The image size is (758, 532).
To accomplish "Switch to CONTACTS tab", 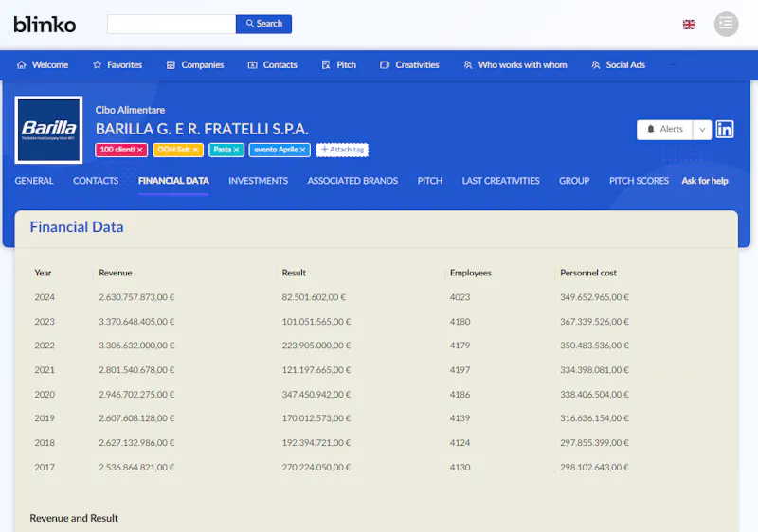I will click(x=96, y=181).
